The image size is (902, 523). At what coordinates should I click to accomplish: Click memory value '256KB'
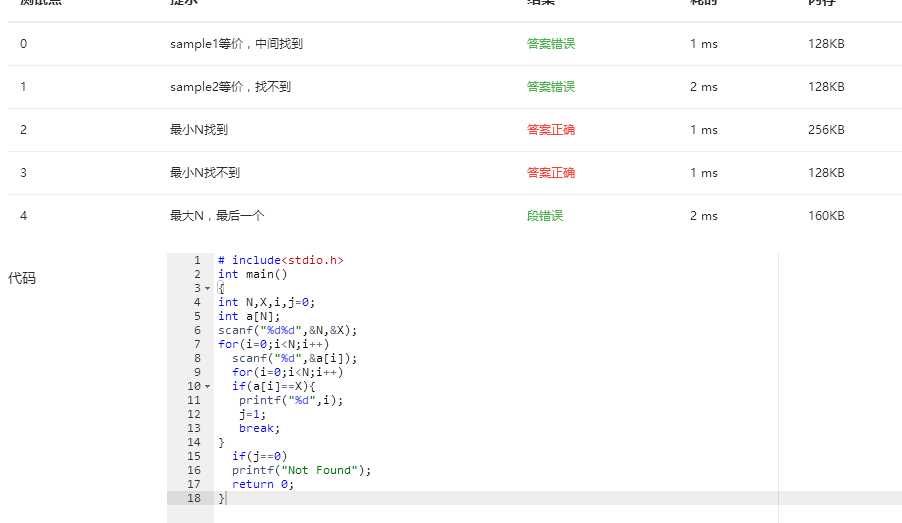826,130
